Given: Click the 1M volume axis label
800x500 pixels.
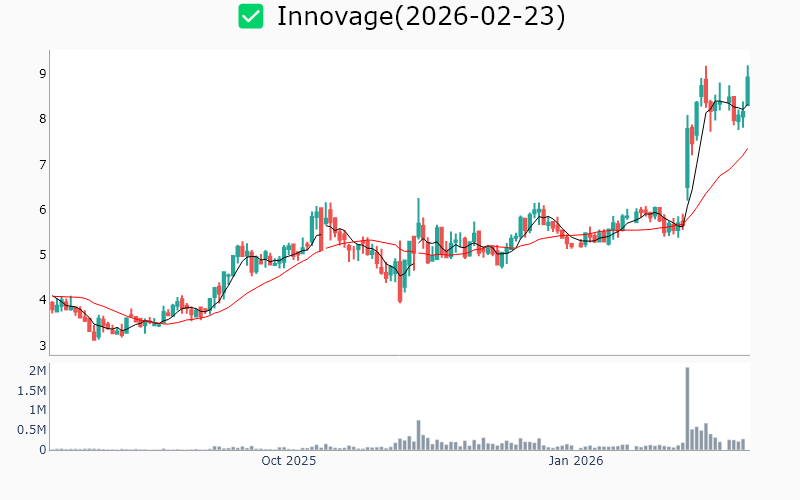Looking at the screenshot, I should pos(36,410).
